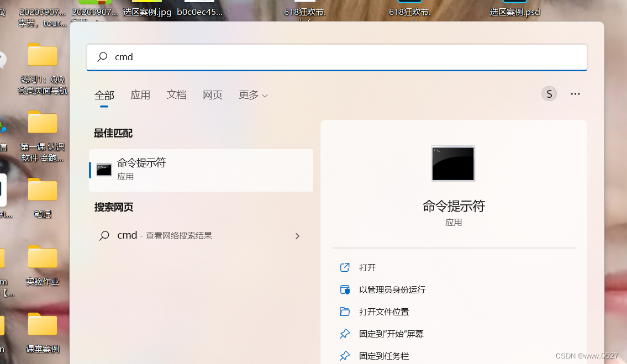Expand the 更多 dropdown chevron
This screenshot has height=364, width=627.
(264, 94)
